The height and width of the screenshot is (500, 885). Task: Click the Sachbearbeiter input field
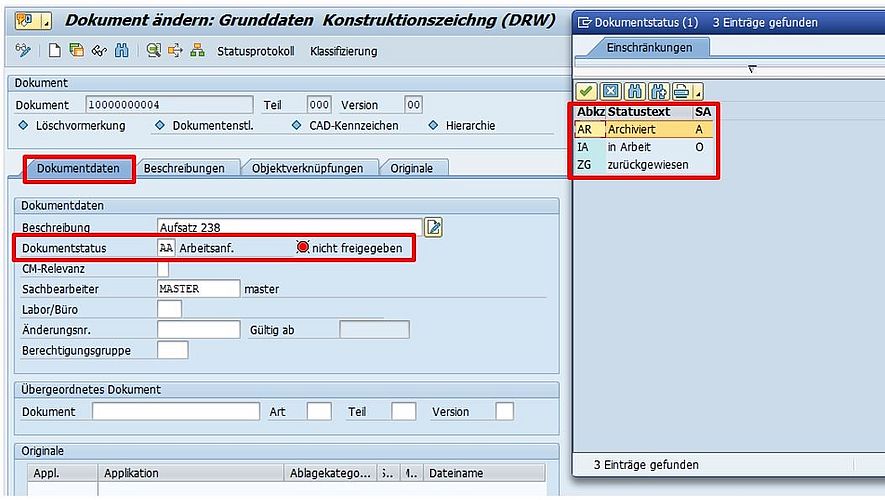[199, 289]
